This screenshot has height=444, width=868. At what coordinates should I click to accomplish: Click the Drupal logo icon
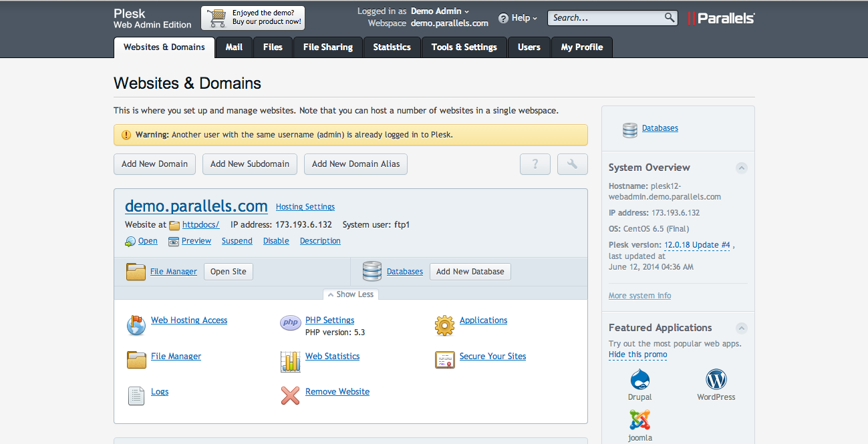pyautogui.click(x=639, y=380)
